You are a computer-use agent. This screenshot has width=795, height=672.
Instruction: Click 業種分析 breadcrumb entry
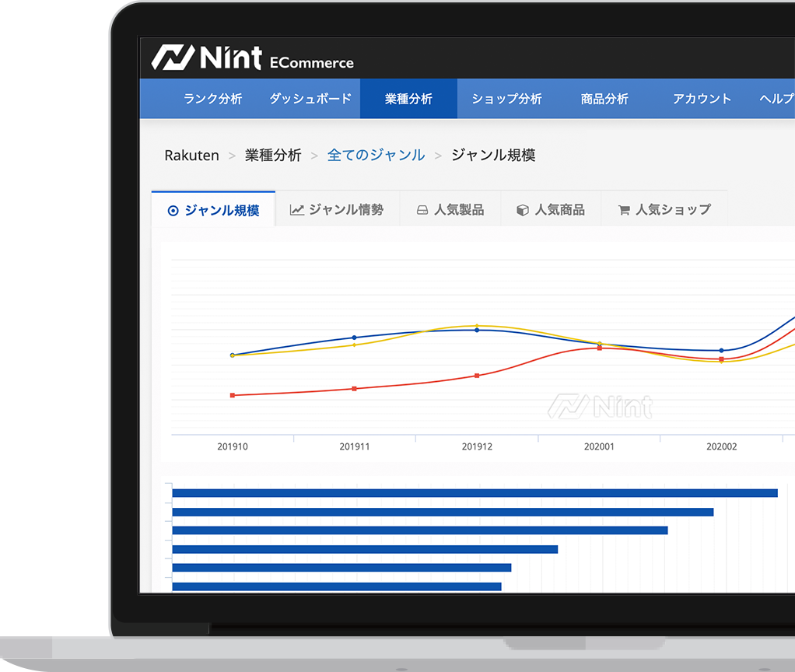[273, 155]
